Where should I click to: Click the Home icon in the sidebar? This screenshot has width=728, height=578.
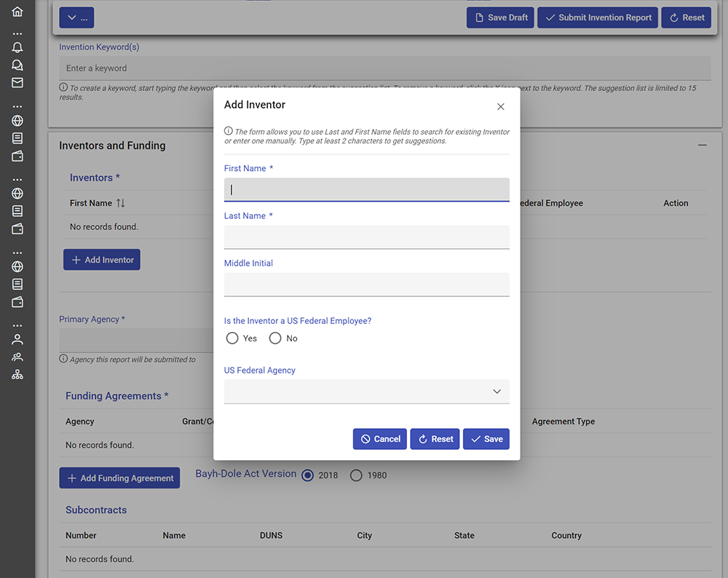click(17, 12)
